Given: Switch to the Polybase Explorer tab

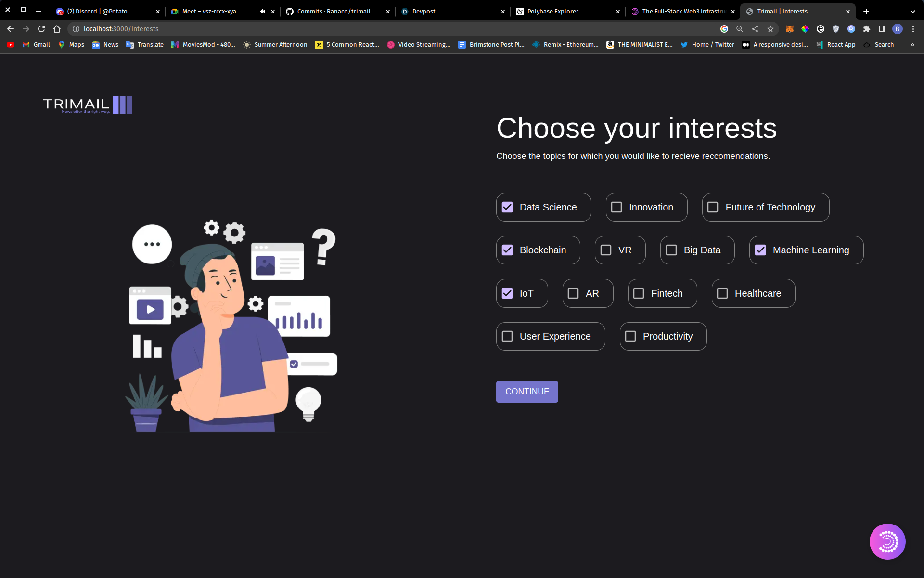Looking at the screenshot, I should 552,12.
